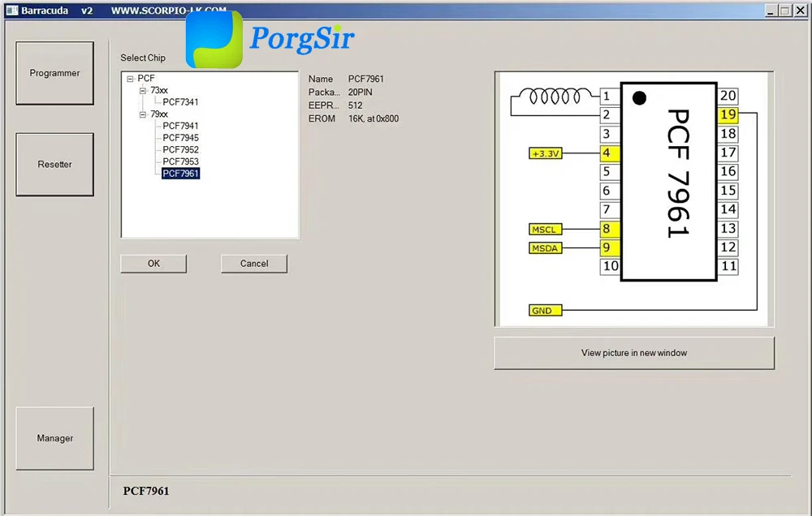The image size is (812, 516).
Task: Click the Select Chip label
Action: point(143,58)
